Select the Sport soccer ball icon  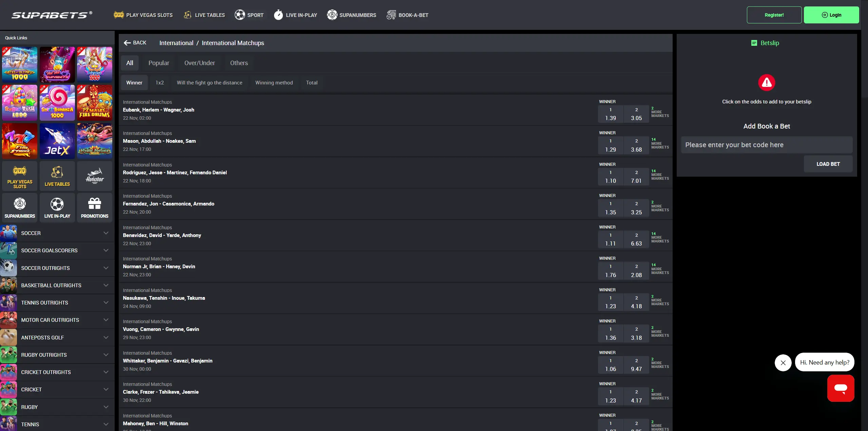pyautogui.click(x=240, y=15)
